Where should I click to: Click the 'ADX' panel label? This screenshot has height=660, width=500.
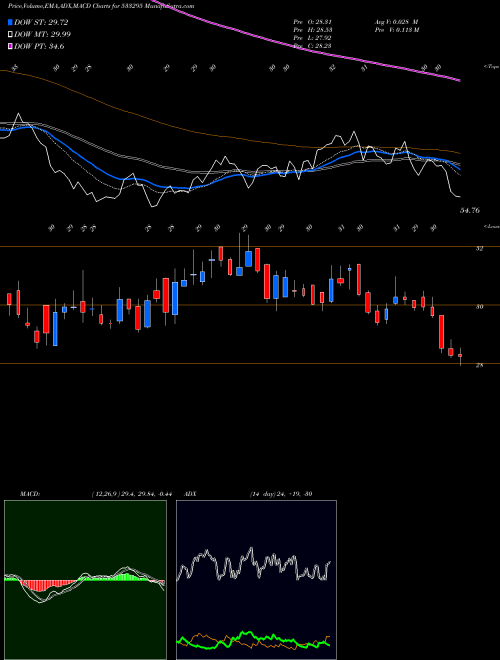click(190, 494)
